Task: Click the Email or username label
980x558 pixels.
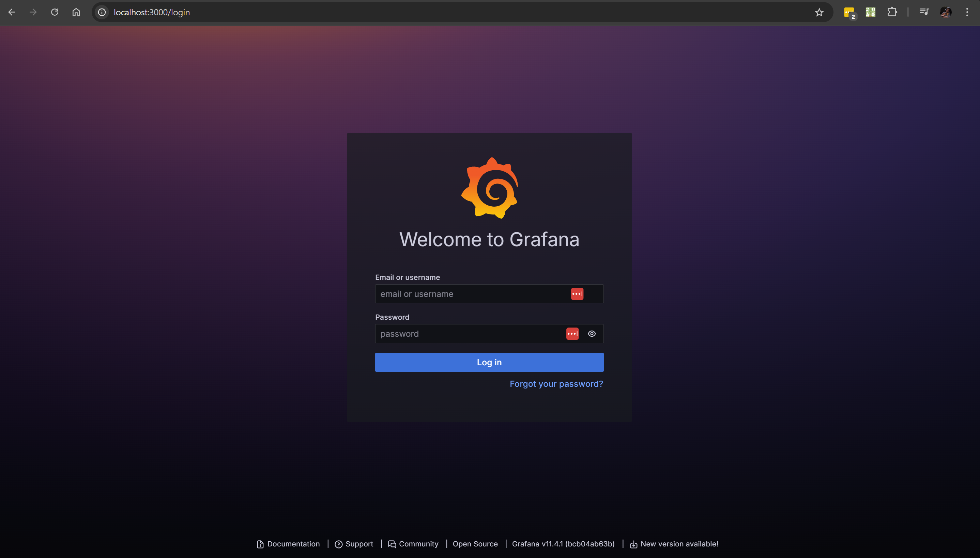Action: [407, 277]
